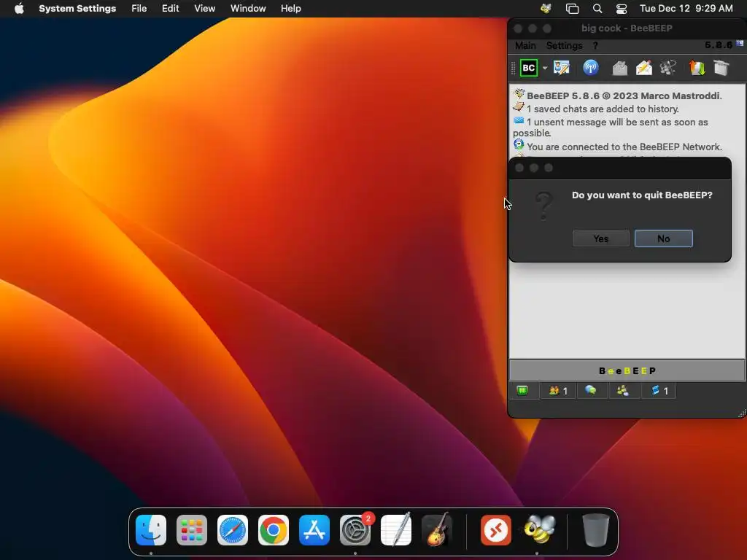Open the Help menu in menu bar
This screenshot has width=747, height=560.
pyautogui.click(x=290, y=8)
